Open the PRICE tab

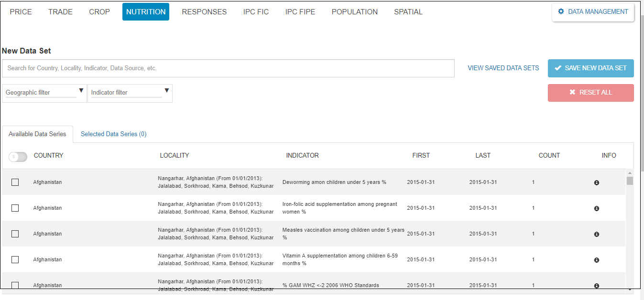click(21, 12)
